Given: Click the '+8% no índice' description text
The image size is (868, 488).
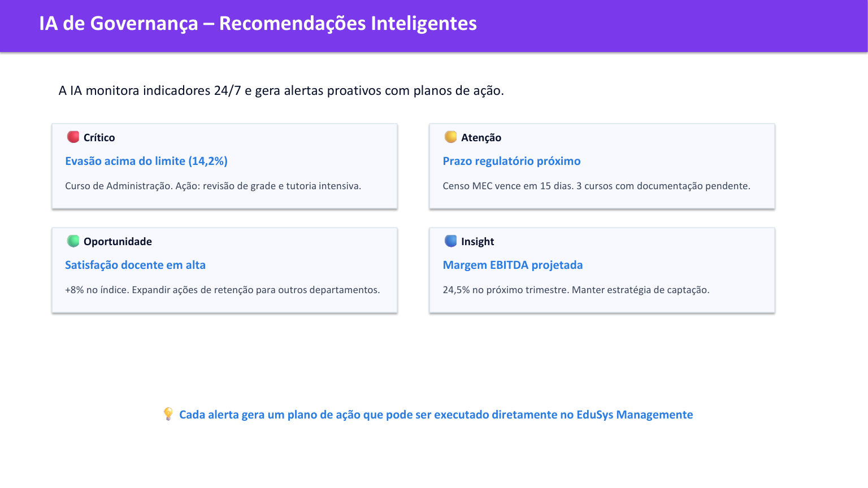Looking at the screenshot, I should coord(223,290).
